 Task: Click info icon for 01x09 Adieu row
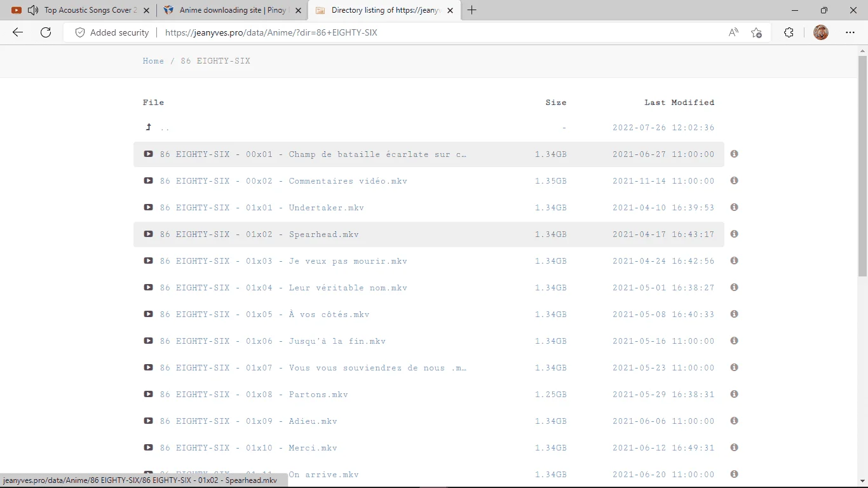coord(734,421)
